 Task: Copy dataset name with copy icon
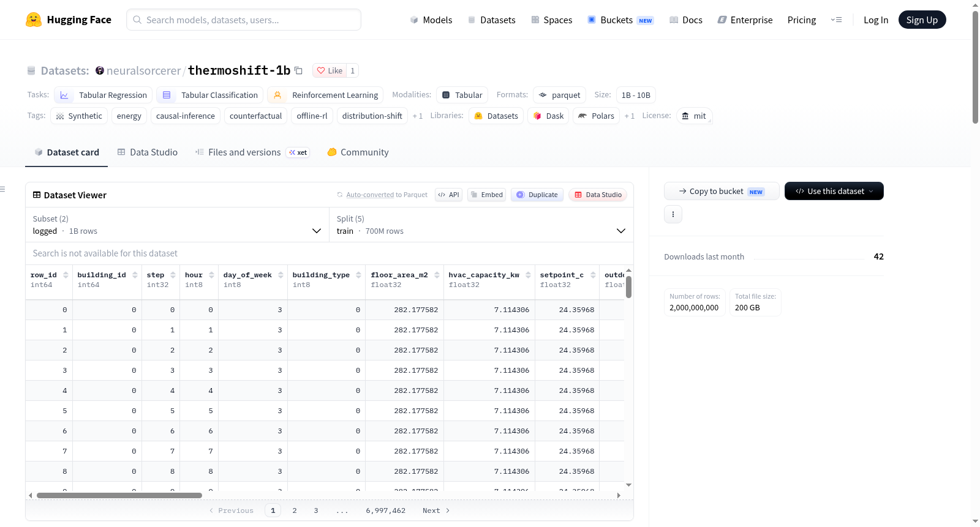tap(299, 70)
